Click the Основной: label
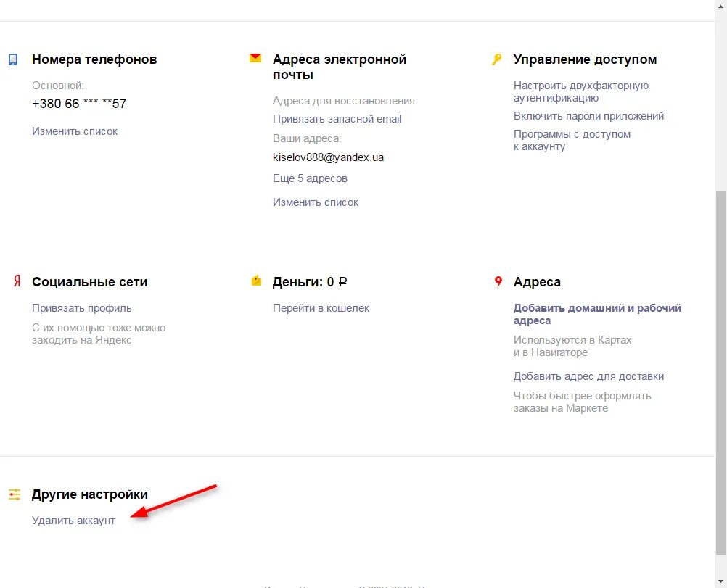Image resolution: width=727 pixels, height=588 pixels. [x=58, y=86]
